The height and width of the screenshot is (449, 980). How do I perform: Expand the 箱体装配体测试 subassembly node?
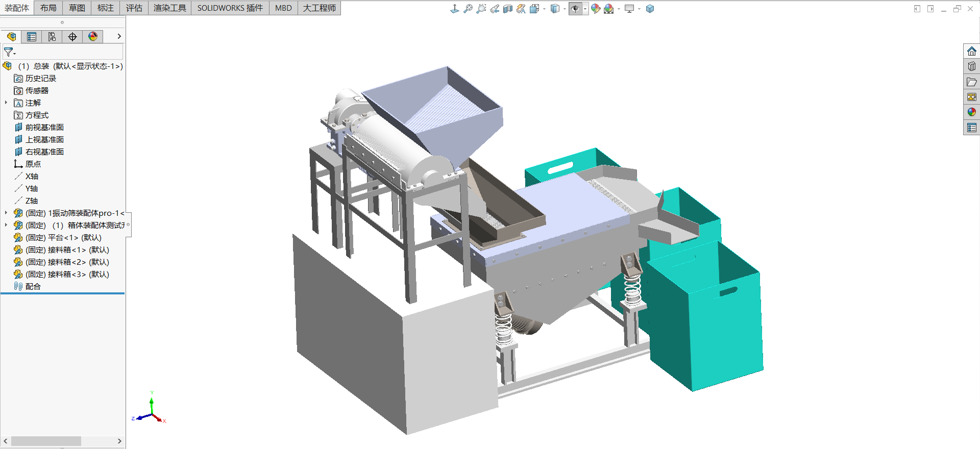(x=6, y=225)
